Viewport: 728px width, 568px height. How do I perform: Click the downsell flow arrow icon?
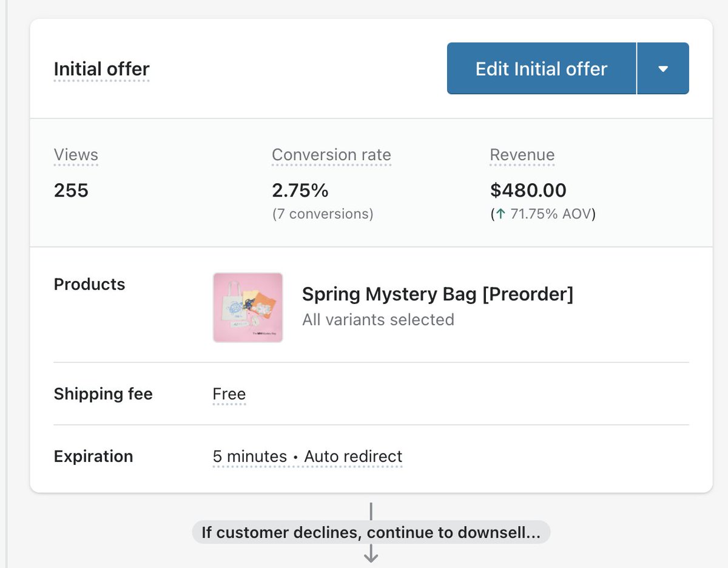click(371, 554)
